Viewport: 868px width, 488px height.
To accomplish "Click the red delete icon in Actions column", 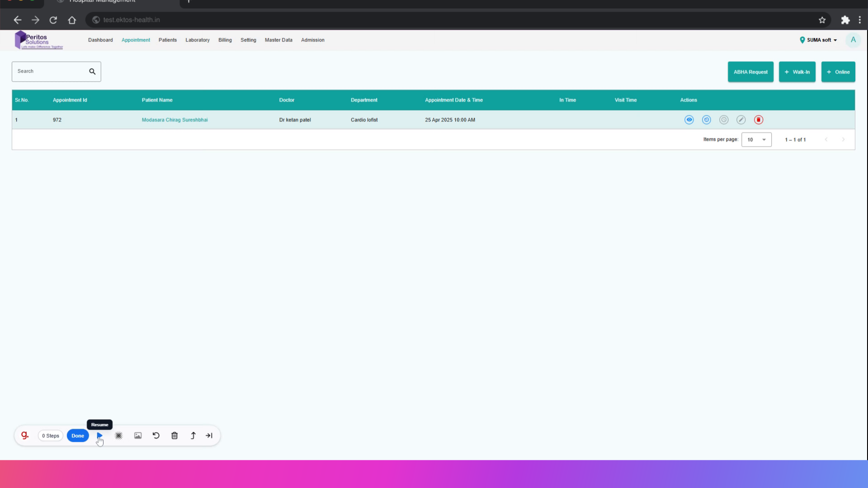I will coord(759,120).
